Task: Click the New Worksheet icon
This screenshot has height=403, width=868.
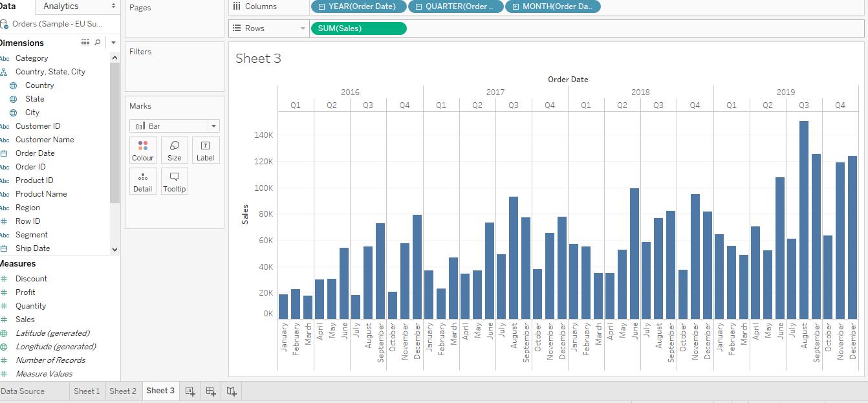Action: tap(190, 391)
